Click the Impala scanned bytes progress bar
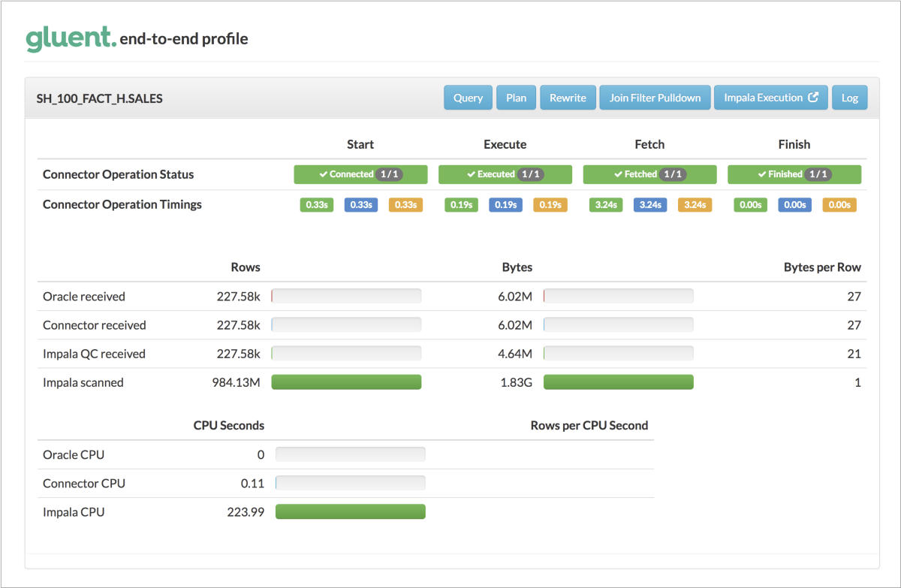Image resolution: width=901 pixels, height=588 pixels. 619,382
